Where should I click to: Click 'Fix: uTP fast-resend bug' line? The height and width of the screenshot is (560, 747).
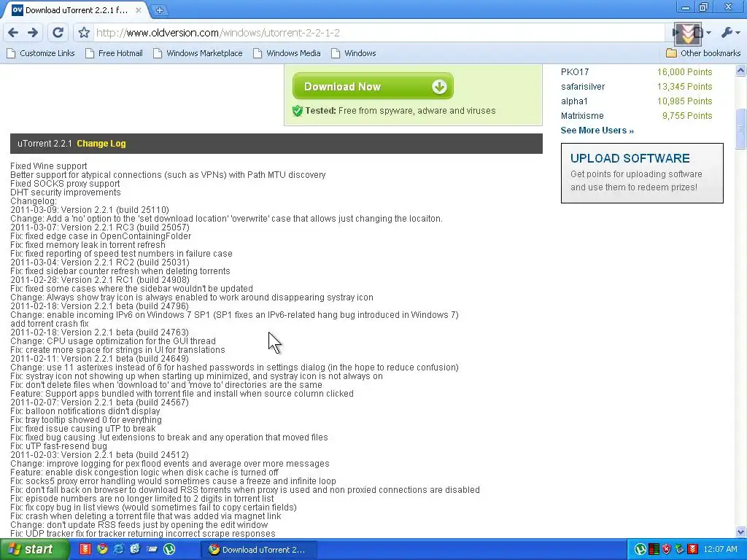click(x=58, y=446)
